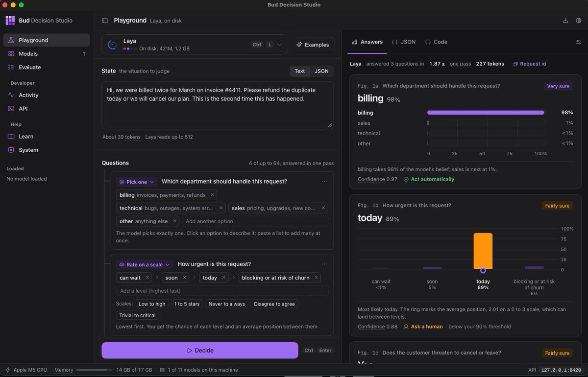Apply the '1 to 5 stars' scale preset
The image size is (588, 377).
187,304
